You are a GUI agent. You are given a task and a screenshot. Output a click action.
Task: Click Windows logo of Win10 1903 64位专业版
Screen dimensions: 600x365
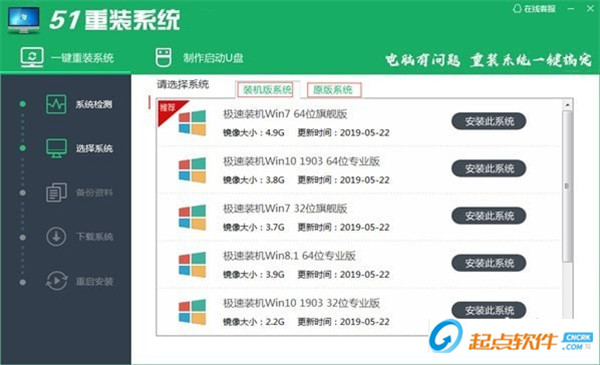click(192, 170)
